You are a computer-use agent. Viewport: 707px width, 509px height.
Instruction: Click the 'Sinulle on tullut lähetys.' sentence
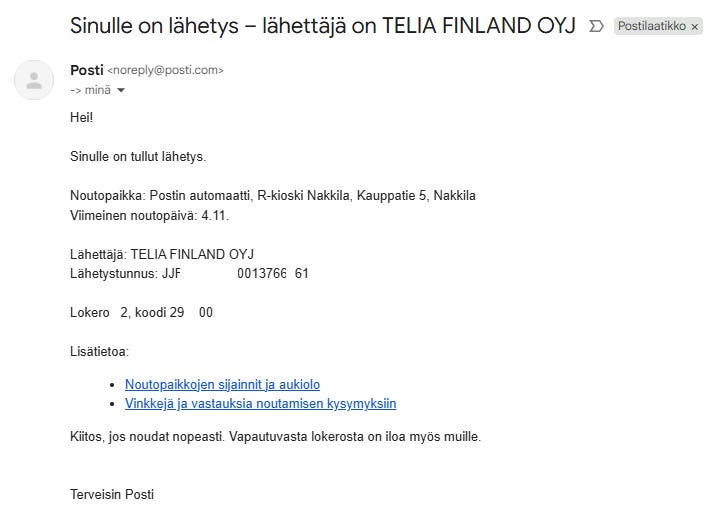138,157
